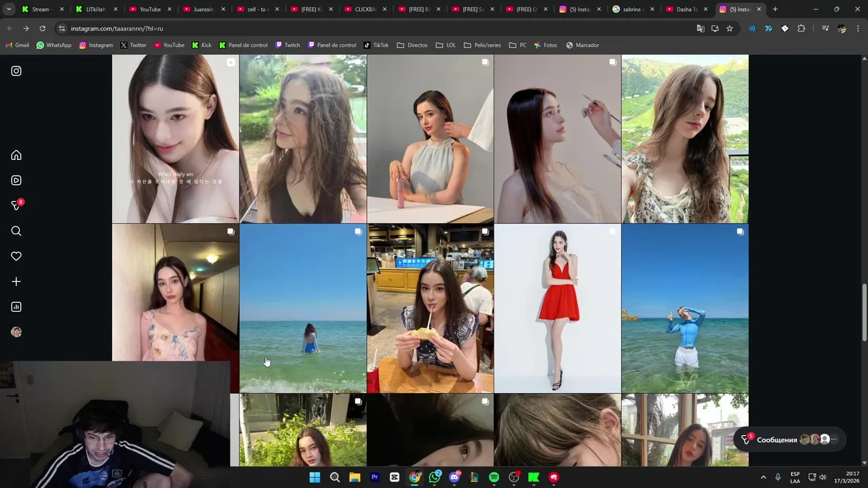The width and height of the screenshot is (868, 488).
Task: Click the Instagram logo in the sidebar
Action: pyautogui.click(x=16, y=71)
